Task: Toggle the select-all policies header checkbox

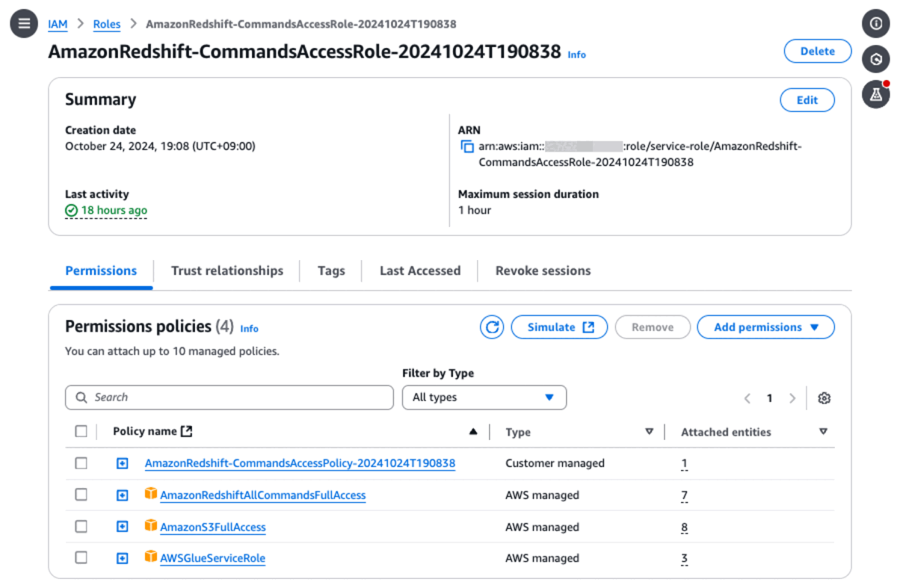Action: (x=81, y=431)
